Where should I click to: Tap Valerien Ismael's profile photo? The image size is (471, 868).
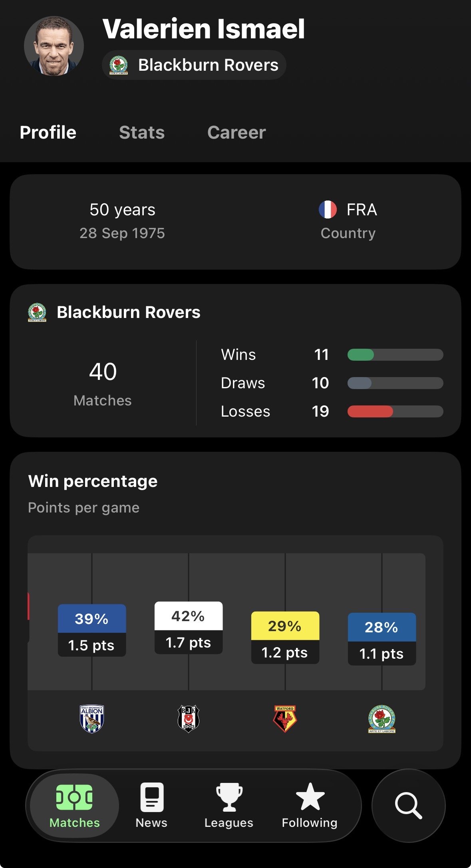[54, 46]
